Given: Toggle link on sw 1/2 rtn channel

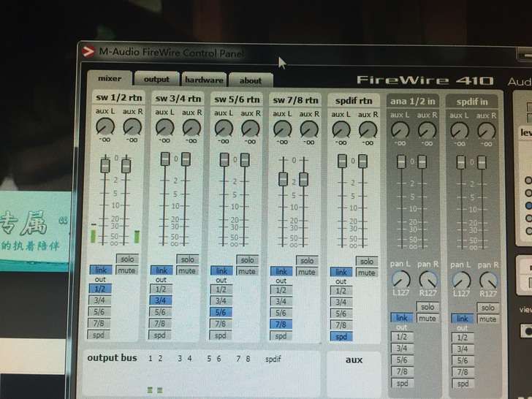Looking at the screenshot, I should 99,270.
